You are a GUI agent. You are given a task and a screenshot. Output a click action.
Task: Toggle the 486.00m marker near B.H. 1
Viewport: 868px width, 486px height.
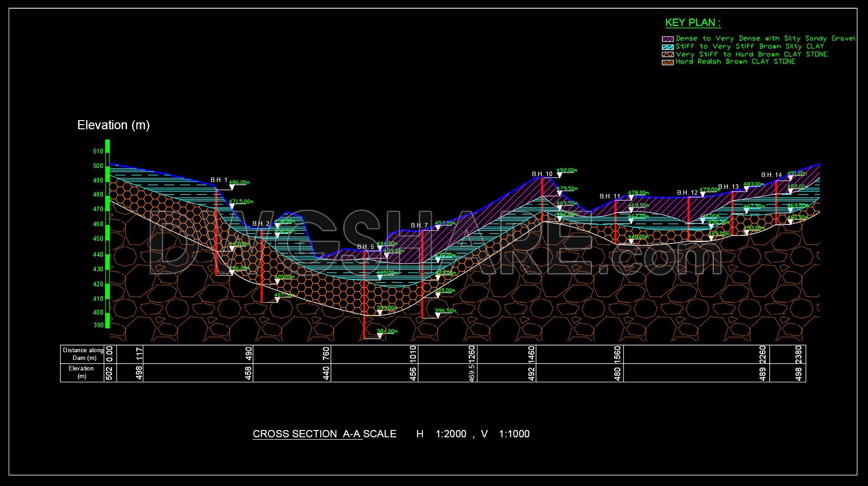(x=238, y=182)
